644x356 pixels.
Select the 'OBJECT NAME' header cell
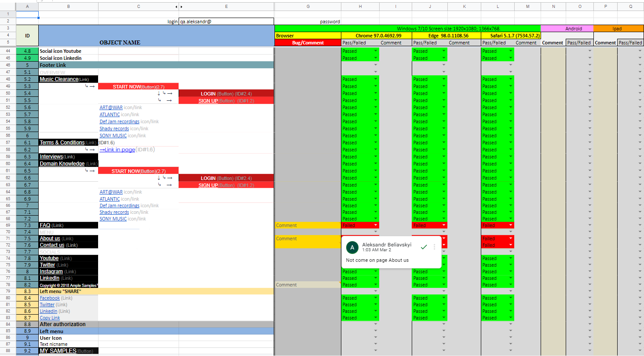tap(156, 36)
